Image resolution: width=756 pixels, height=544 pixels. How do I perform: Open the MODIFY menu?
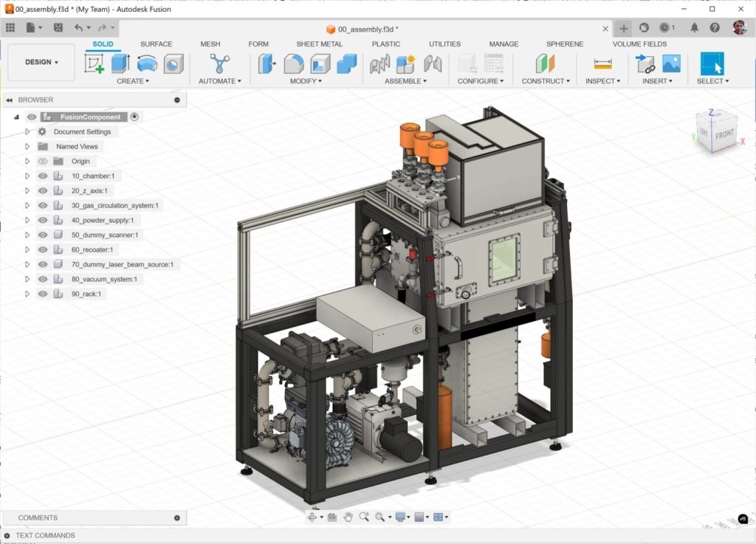click(306, 81)
